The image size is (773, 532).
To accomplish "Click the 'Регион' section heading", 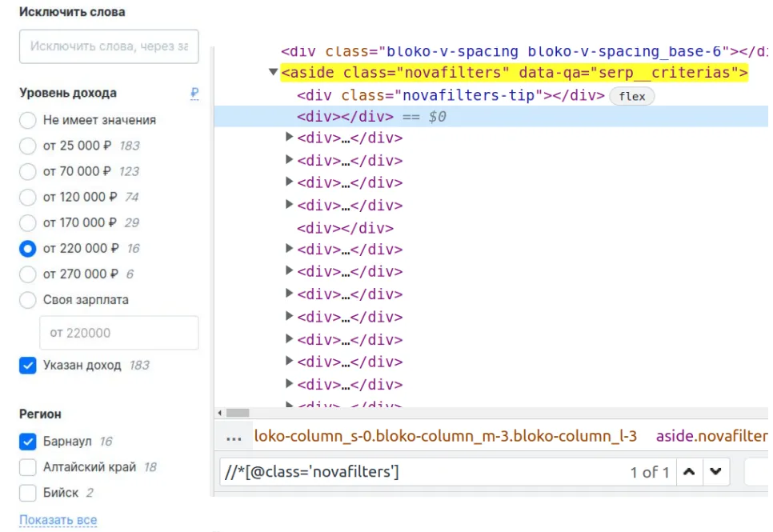I will 41,414.
